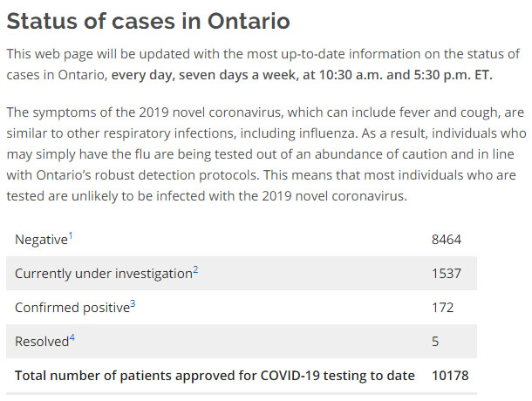Image resolution: width=532 pixels, height=401 pixels.
Task: Click the resolved count value 5
Action: [x=435, y=342]
